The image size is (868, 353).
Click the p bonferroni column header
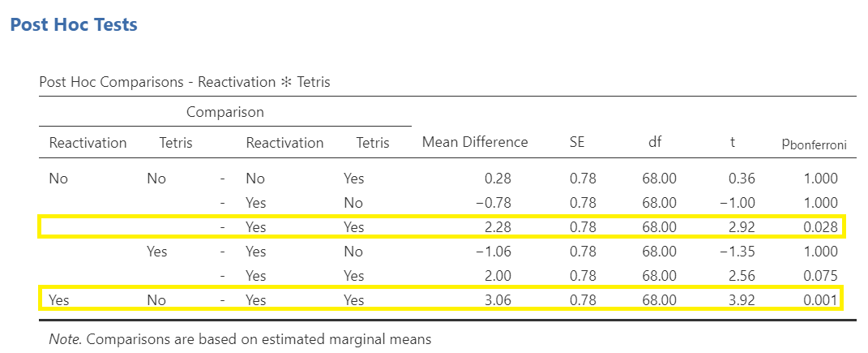pos(814,144)
